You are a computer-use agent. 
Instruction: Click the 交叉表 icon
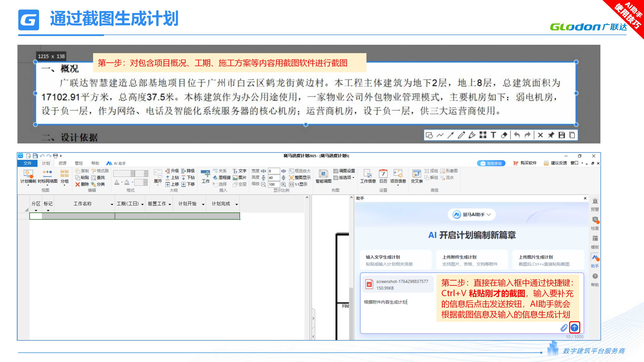pyautogui.click(x=416, y=176)
